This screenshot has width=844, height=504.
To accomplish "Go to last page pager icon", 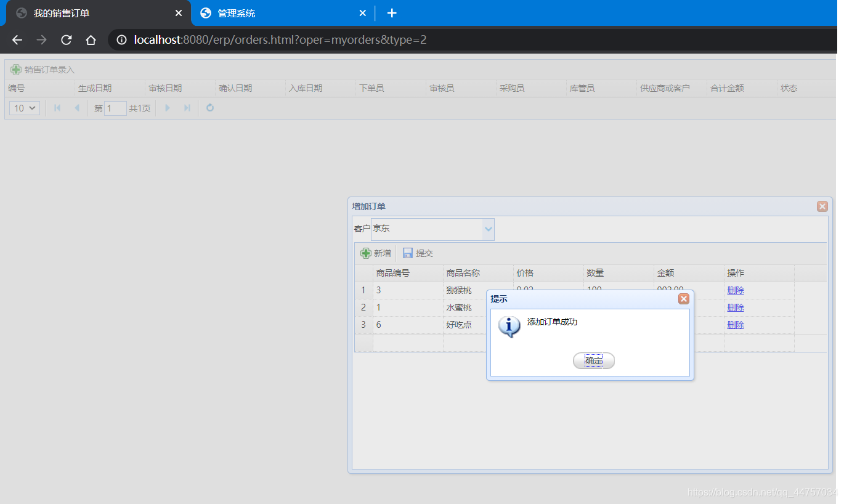I will pyautogui.click(x=187, y=108).
